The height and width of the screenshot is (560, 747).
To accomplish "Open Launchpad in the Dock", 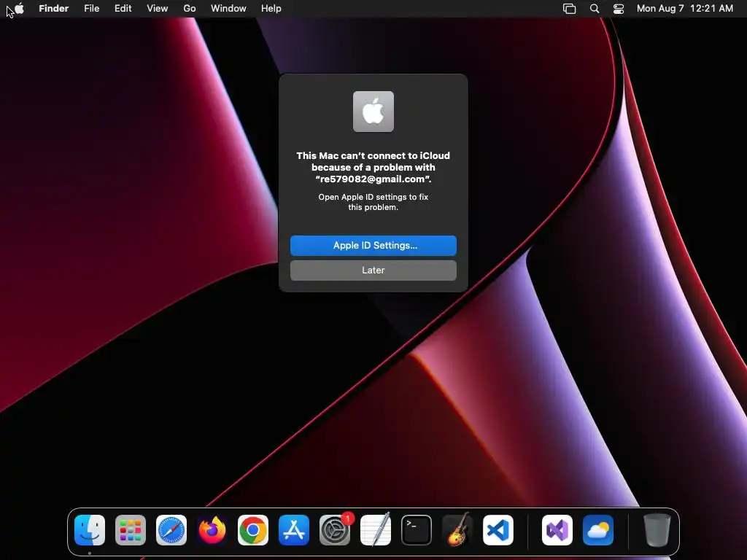I will tap(131, 530).
